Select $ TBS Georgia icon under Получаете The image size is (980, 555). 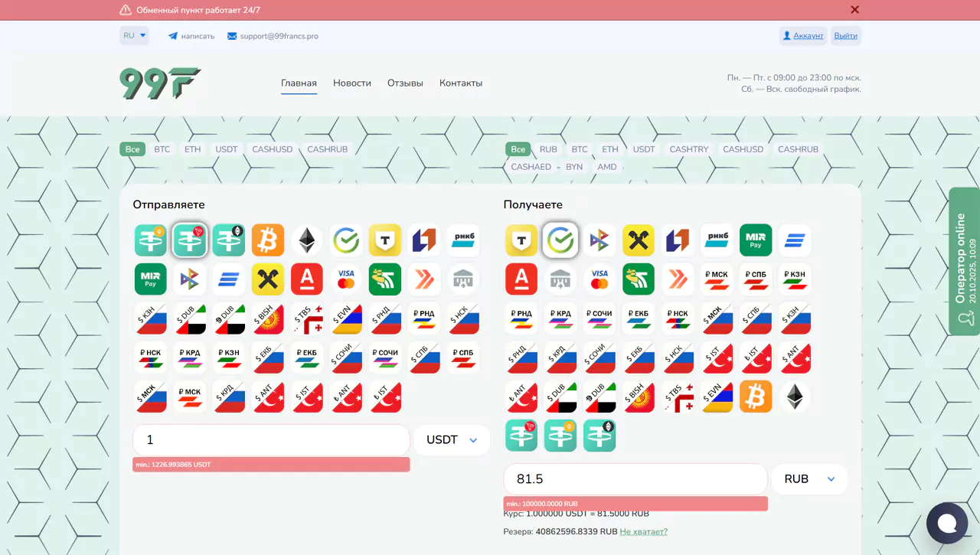tap(678, 397)
